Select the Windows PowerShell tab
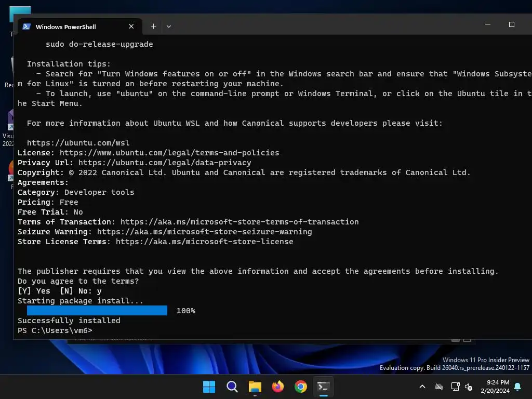 point(79,26)
